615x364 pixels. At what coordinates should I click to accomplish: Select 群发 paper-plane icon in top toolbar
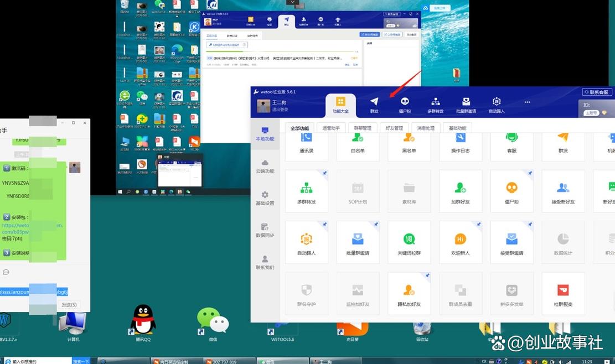tap(374, 106)
